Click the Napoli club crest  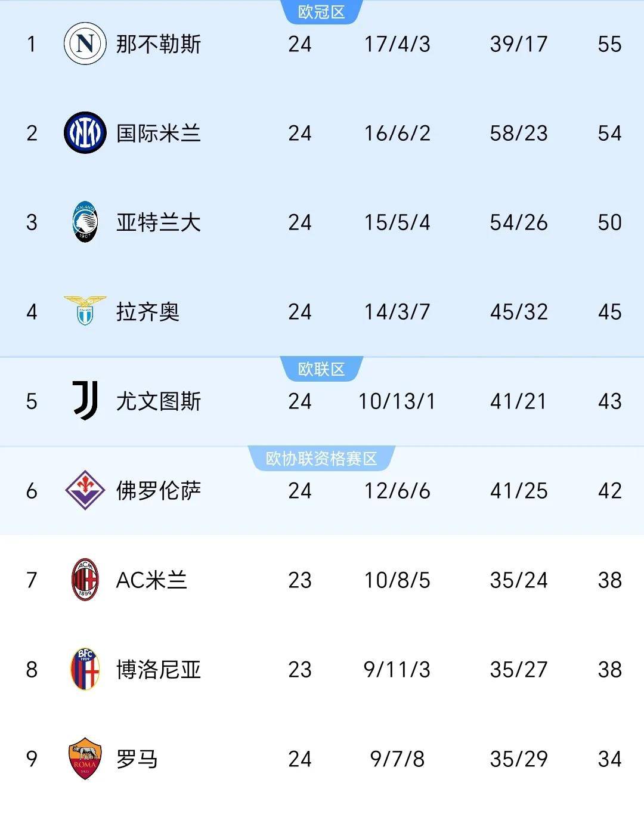tap(85, 44)
